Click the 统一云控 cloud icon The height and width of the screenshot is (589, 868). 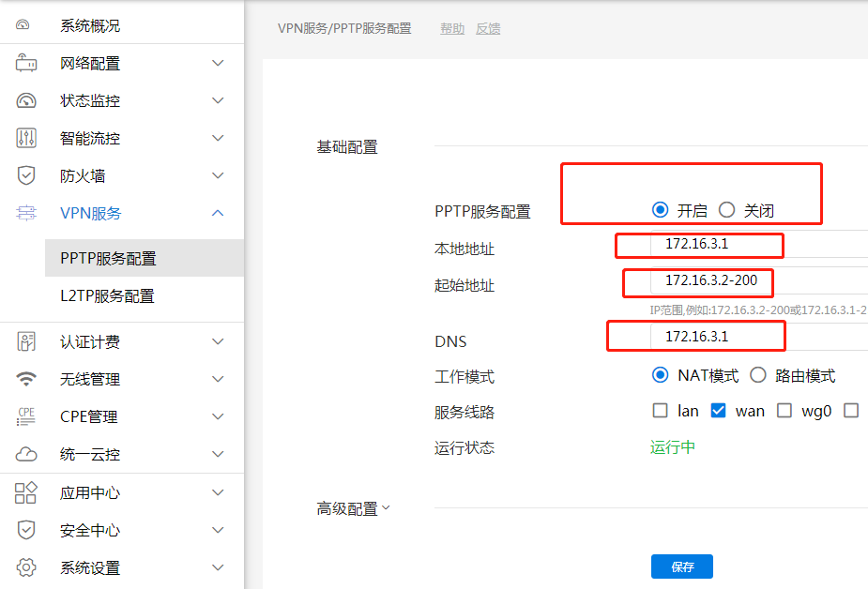pos(26,455)
